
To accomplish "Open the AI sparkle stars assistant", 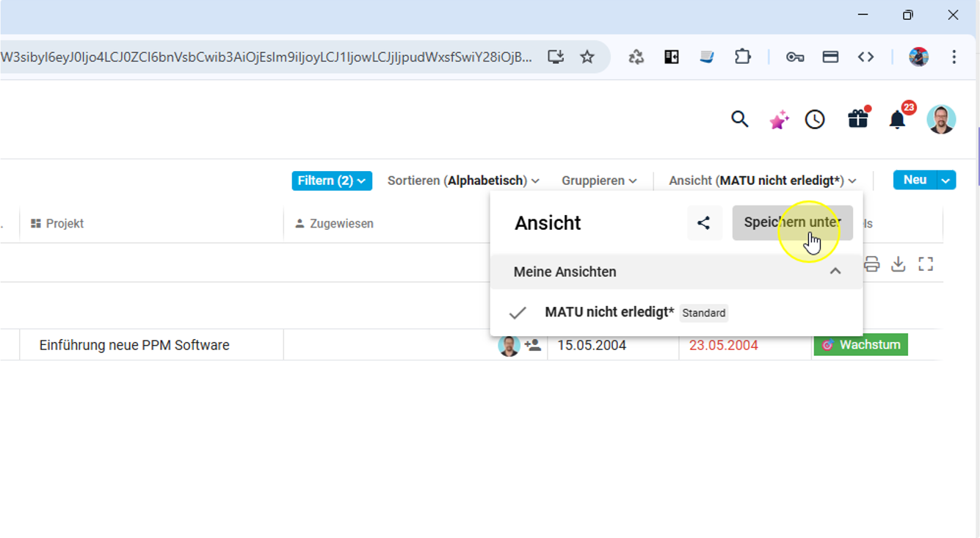I will coord(778,119).
